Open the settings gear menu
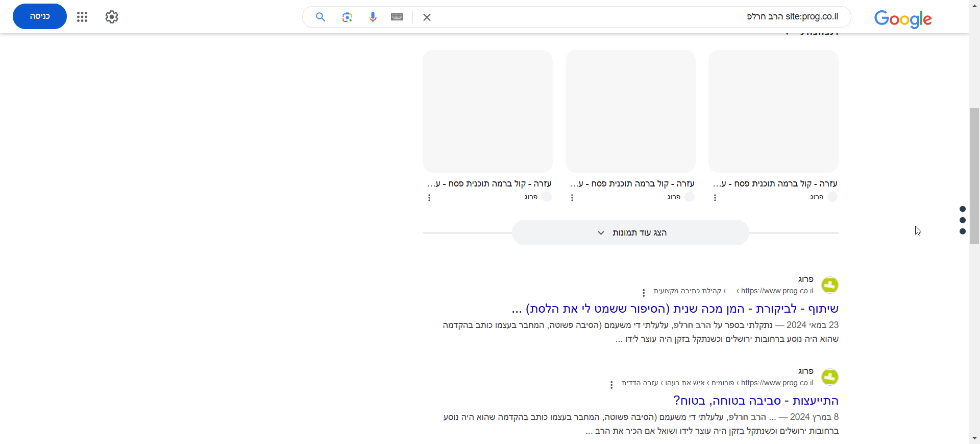 pyautogui.click(x=112, y=17)
